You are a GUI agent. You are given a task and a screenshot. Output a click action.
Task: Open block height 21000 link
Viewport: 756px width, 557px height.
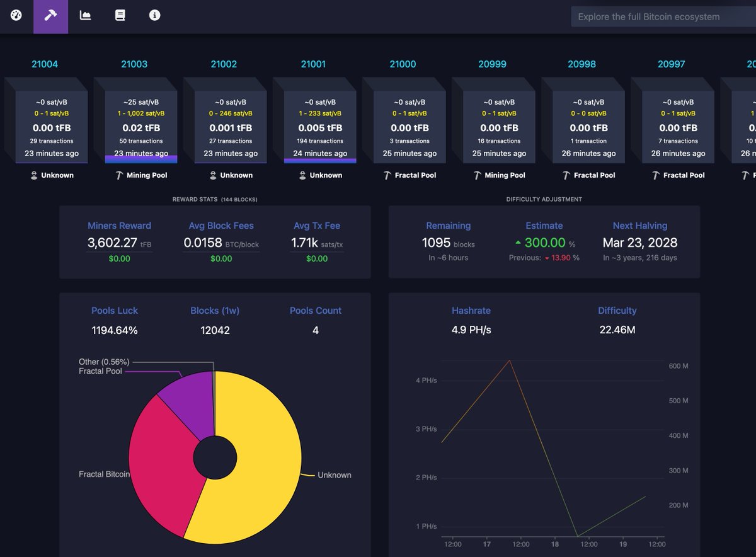click(403, 64)
